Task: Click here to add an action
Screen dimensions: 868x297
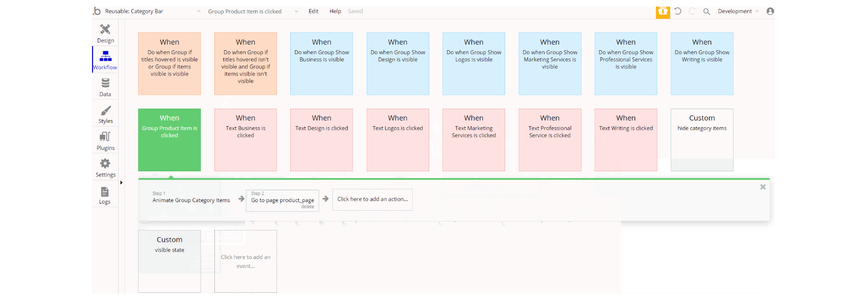Action: tap(372, 199)
